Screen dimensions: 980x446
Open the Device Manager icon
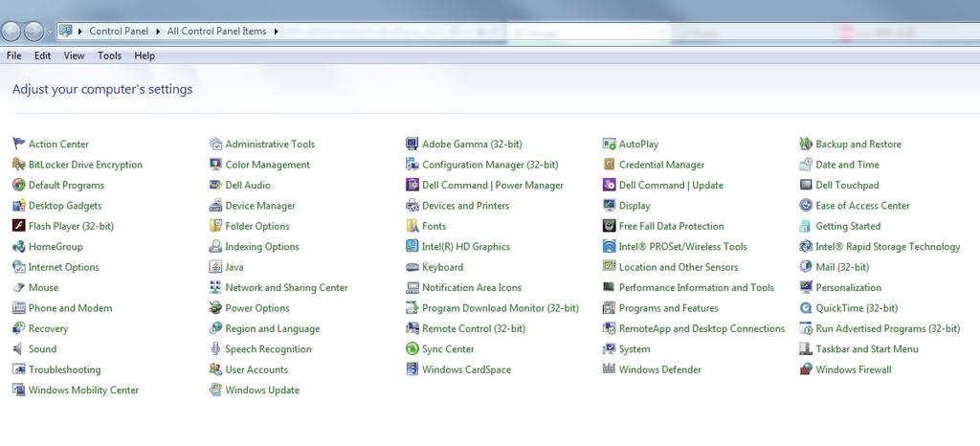click(x=215, y=206)
